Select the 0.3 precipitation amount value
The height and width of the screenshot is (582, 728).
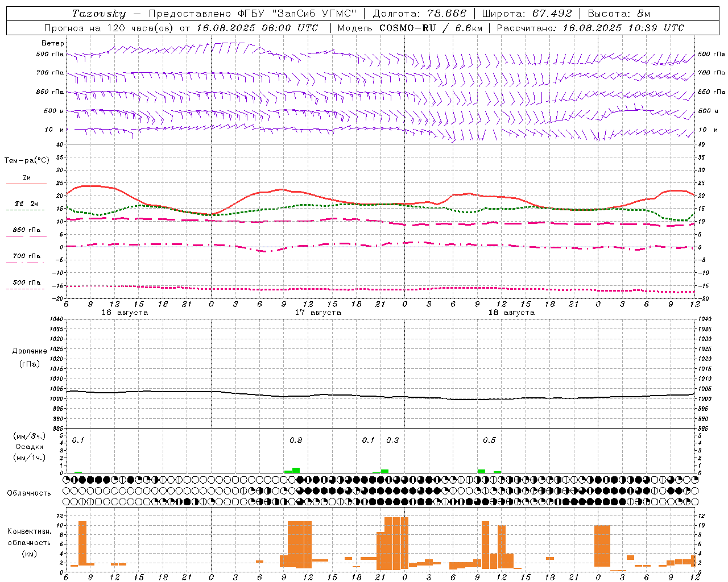pos(392,440)
